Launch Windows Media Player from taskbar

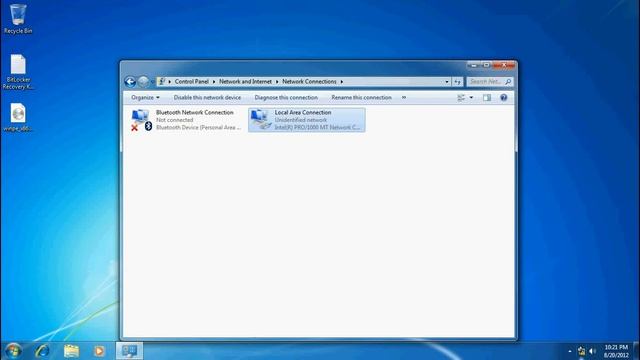99,351
